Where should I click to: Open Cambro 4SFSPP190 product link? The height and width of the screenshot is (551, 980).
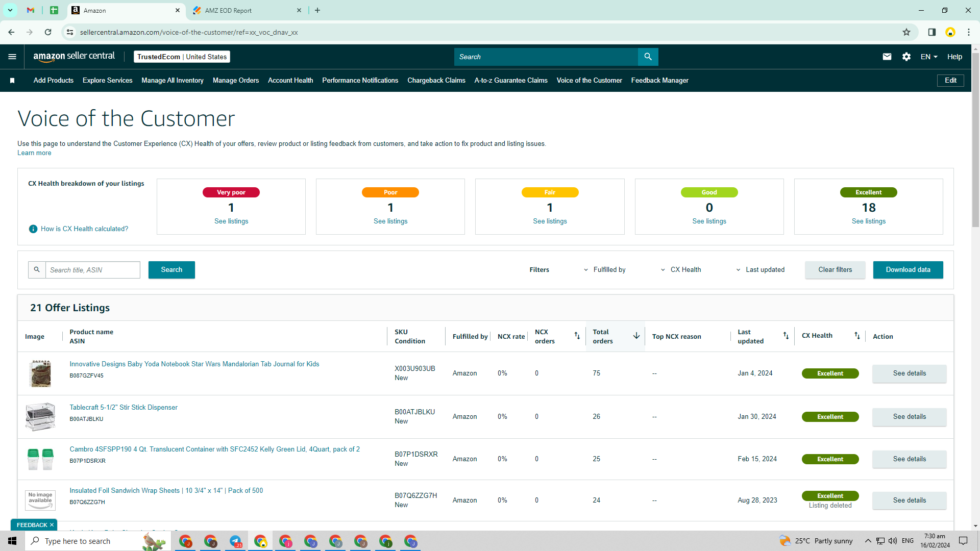point(214,449)
